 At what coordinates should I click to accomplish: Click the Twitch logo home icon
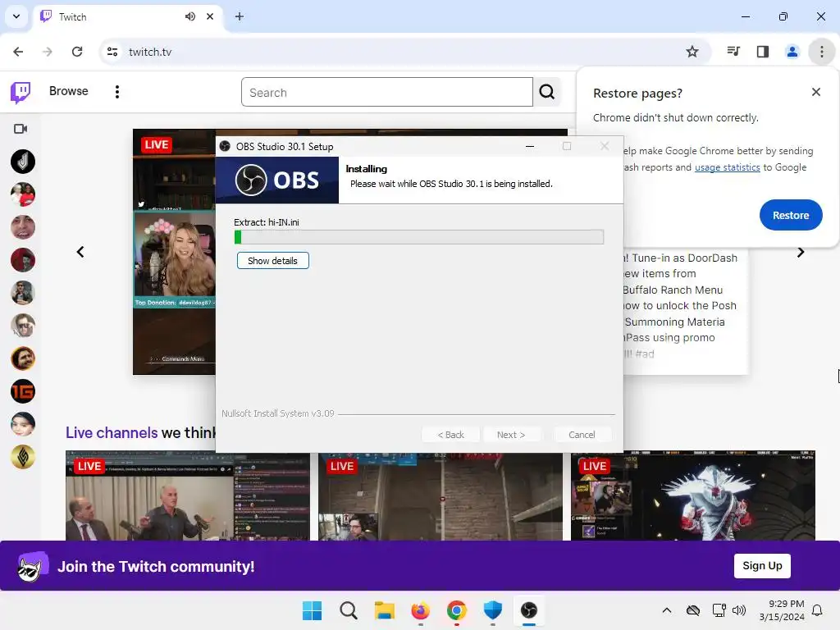point(21,92)
